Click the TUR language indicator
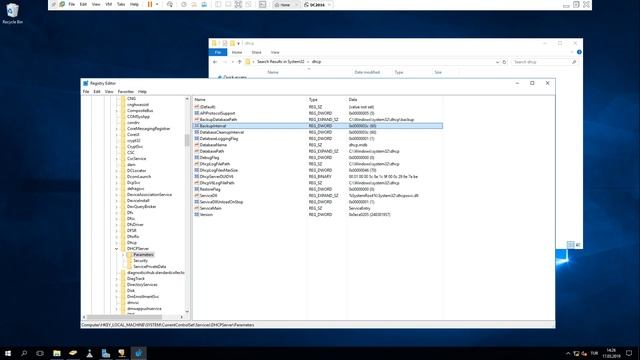The image size is (640, 360). [594, 353]
